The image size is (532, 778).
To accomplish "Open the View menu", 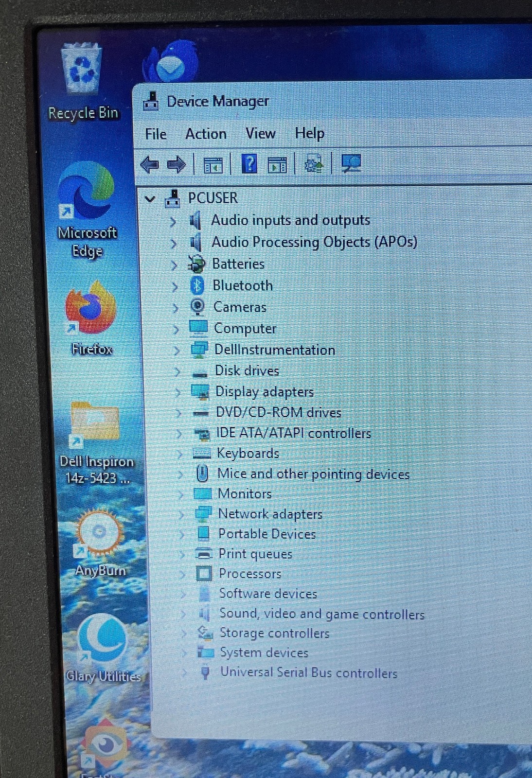I will coord(260,133).
